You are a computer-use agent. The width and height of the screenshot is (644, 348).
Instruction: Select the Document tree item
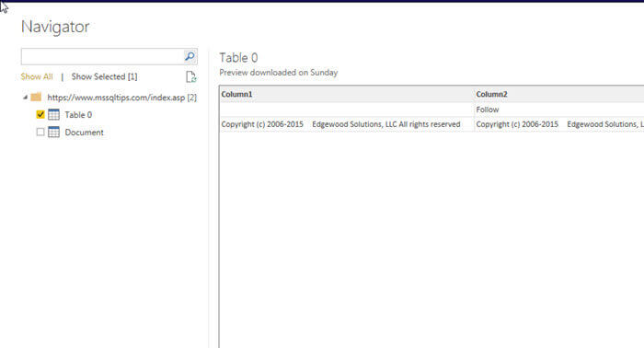point(85,133)
